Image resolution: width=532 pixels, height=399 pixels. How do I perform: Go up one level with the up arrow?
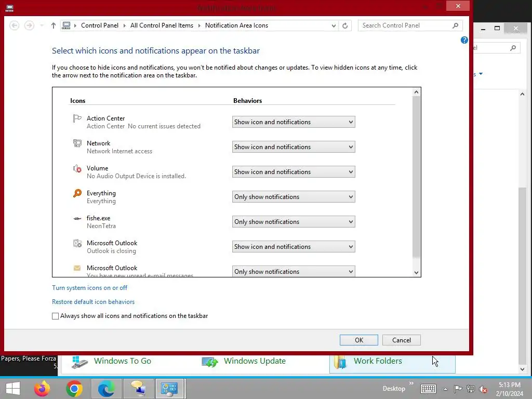(x=54, y=25)
